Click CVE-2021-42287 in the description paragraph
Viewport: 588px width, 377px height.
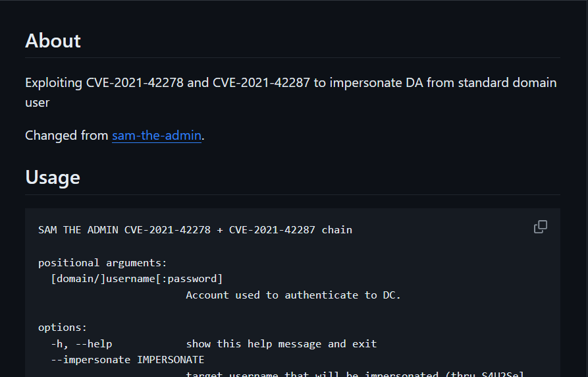[x=261, y=82]
